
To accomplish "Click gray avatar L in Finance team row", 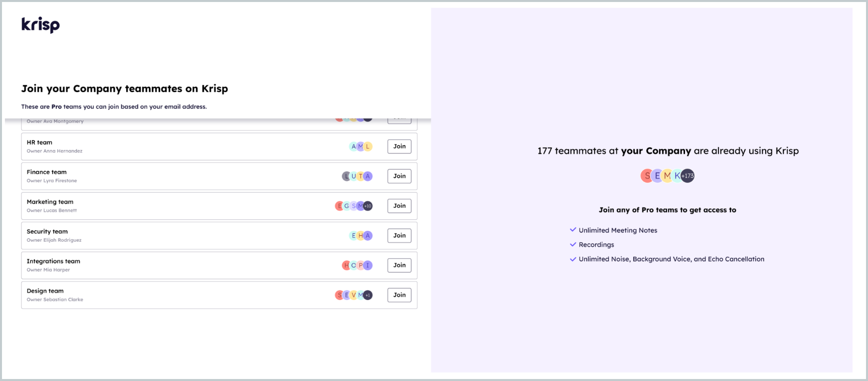I will pyautogui.click(x=347, y=176).
